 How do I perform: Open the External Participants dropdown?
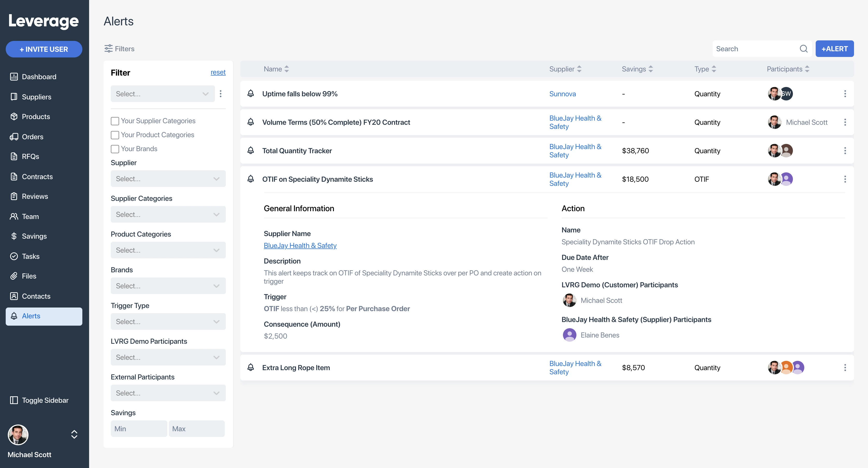coord(168,393)
